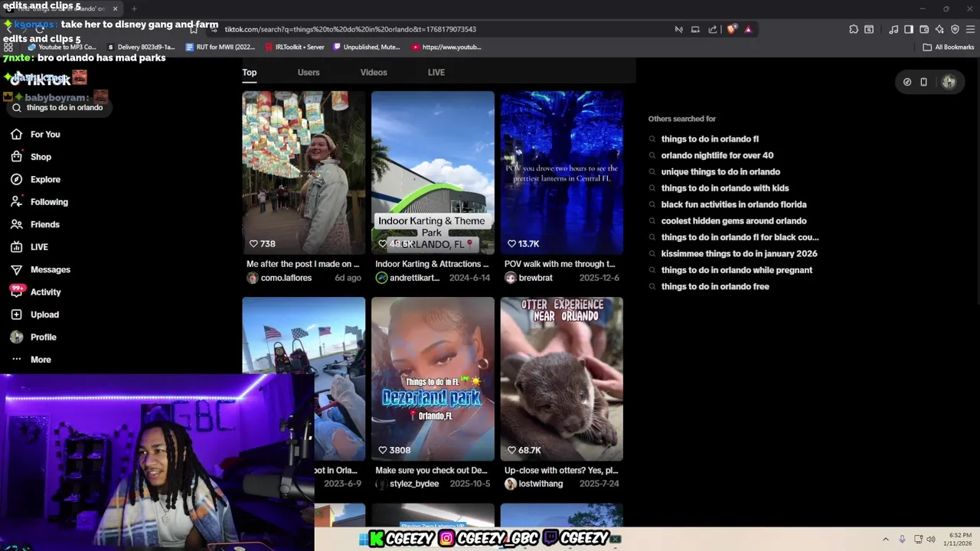This screenshot has height=551, width=980.
Task: Open the TikTok Shop page
Action: click(x=31, y=157)
